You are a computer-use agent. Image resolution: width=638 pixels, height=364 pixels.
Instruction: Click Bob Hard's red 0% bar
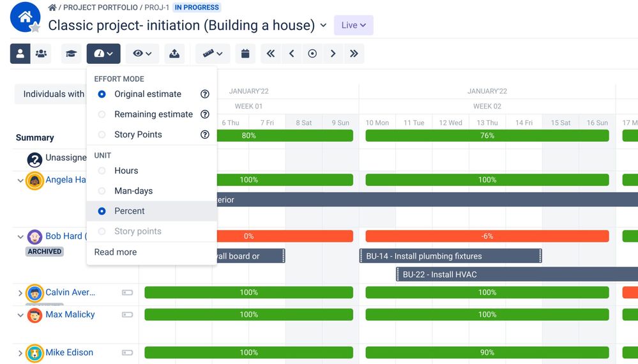pyautogui.click(x=285, y=236)
